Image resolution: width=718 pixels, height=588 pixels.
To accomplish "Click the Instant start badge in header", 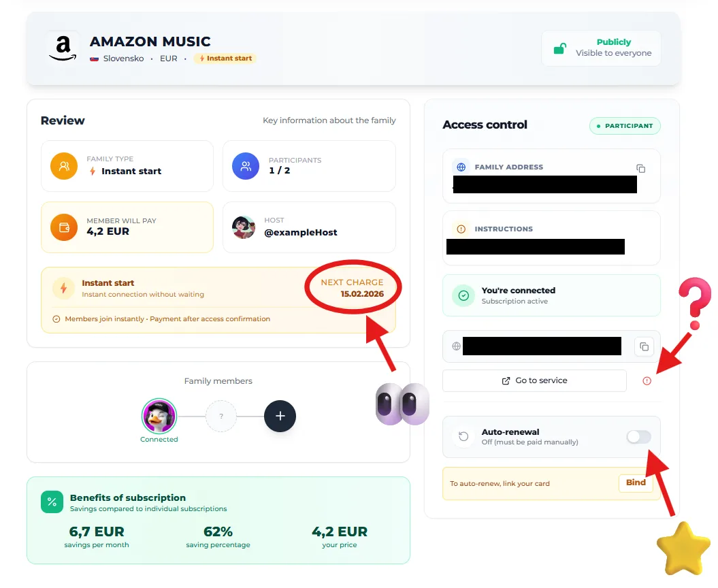I will 225,59.
